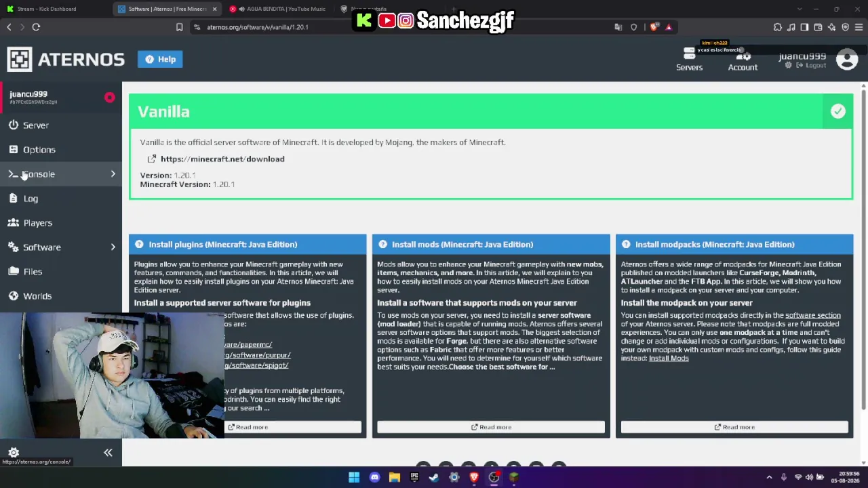Click Read more under Install modpacks
868x488 pixels.
coord(734,427)
